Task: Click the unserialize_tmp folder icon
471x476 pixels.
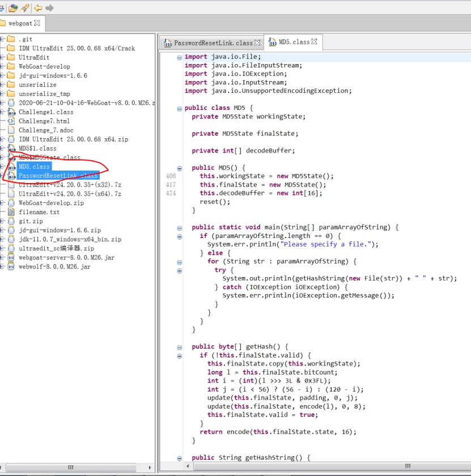Action: [11, 93]
